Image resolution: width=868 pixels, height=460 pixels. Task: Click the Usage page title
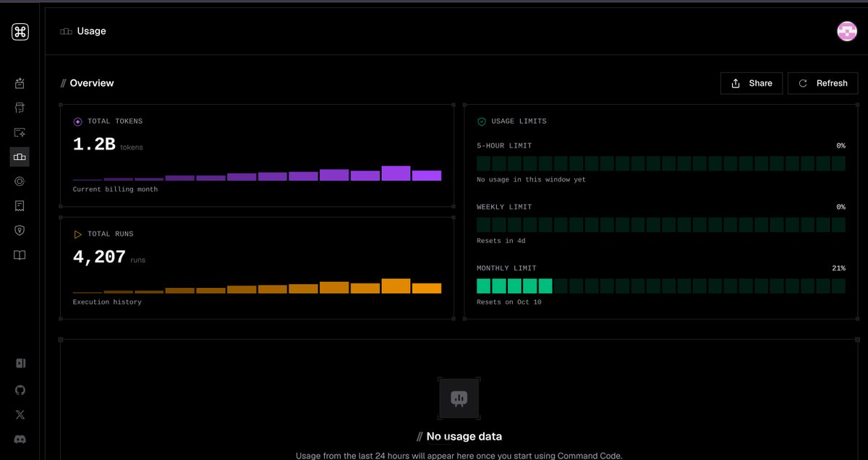tap(92, 32)
